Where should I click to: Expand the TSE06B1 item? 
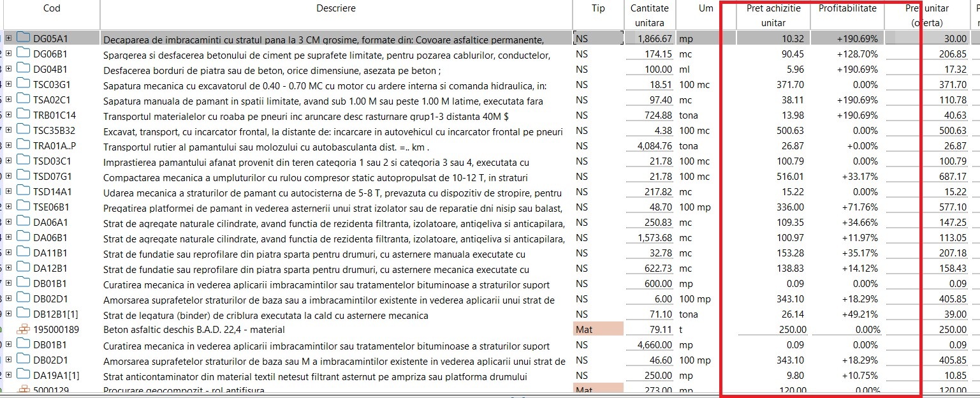[8, 207]
